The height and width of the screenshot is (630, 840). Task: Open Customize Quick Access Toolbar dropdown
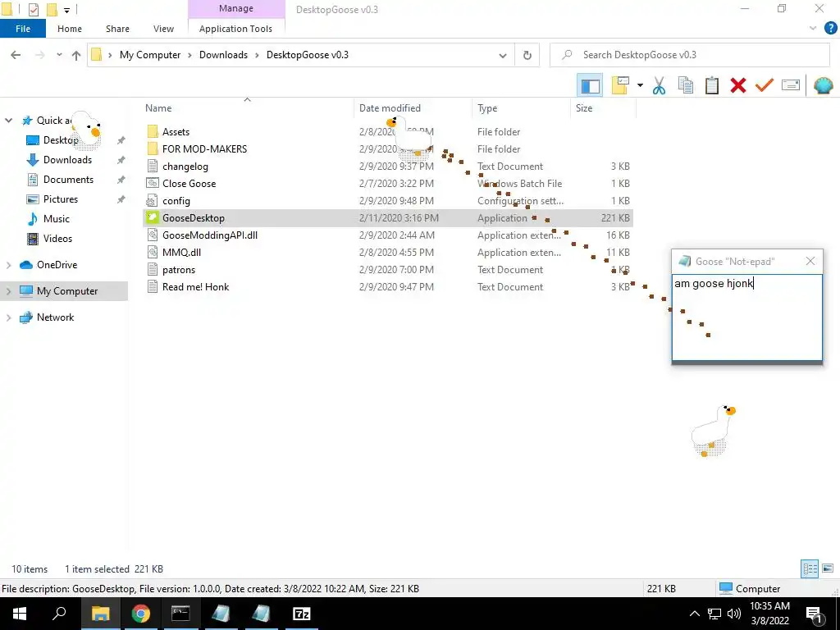(x=66, y=10)
